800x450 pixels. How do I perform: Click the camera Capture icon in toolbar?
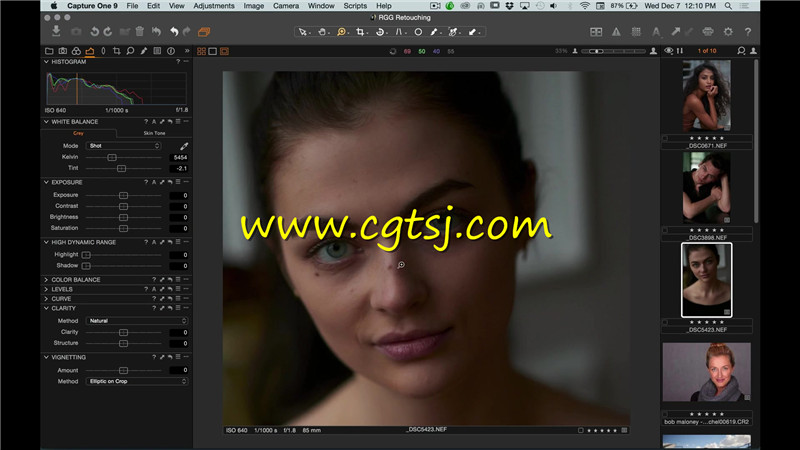pyautogui.click(x=76, y=32)
